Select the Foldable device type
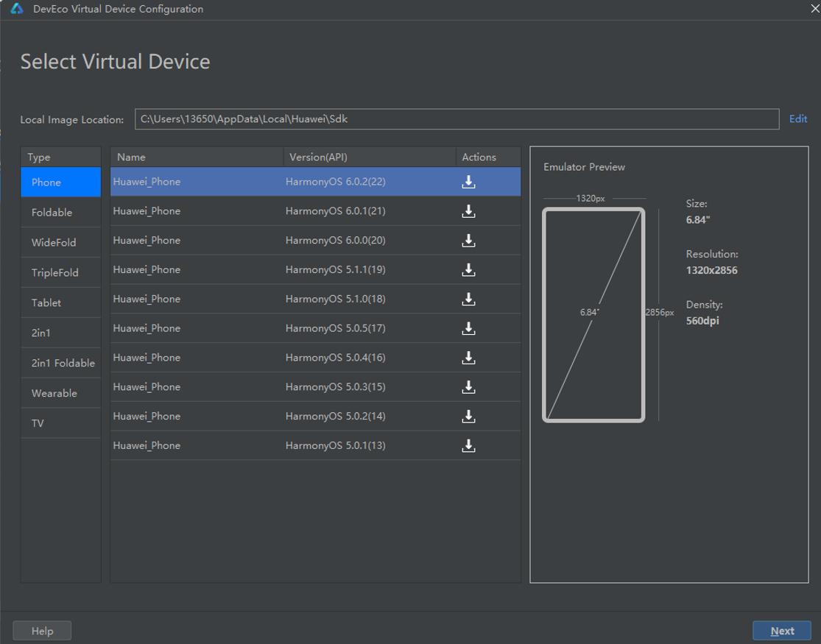The width and height of the screenshot is (821, 644). coord(60,212)
